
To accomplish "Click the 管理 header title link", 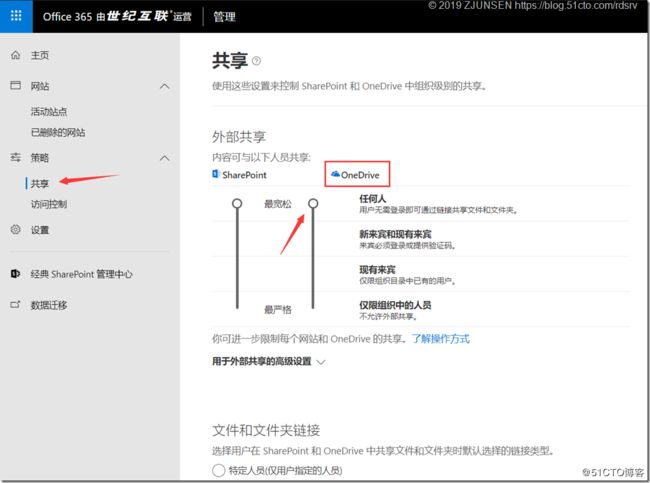I will tap(225, 16).
